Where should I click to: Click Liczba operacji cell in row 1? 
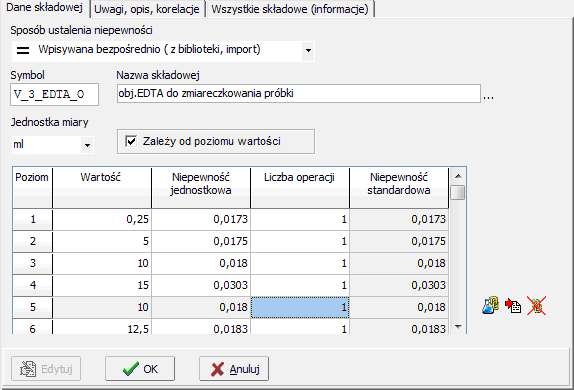click(300, 219)
